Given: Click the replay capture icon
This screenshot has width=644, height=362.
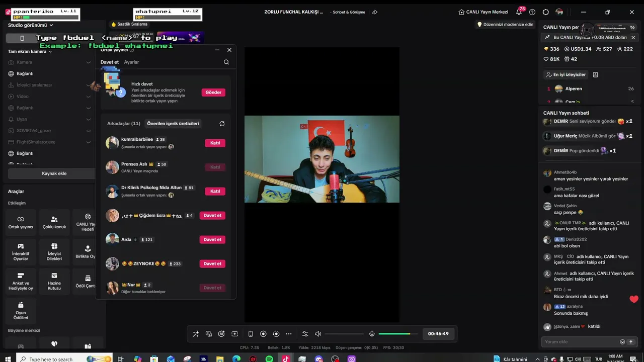Looking at the screenshot, I should coord(276,334).
